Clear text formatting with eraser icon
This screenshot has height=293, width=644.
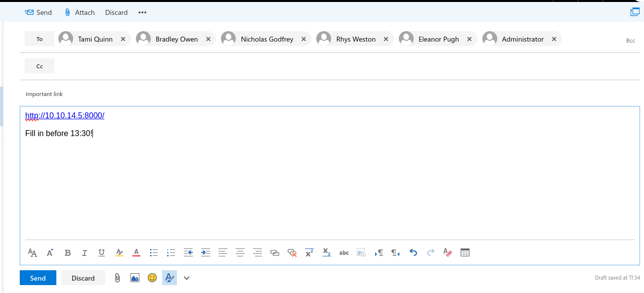tap(448, 253)
